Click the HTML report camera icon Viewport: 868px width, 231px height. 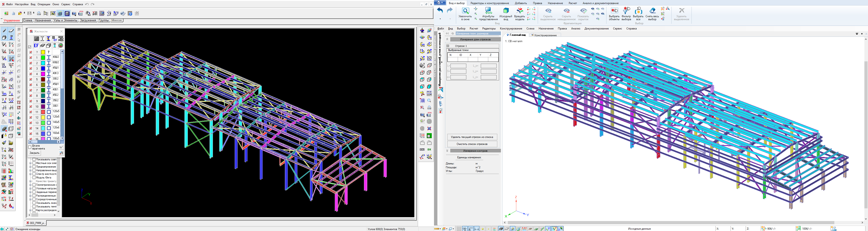(81, 14)
